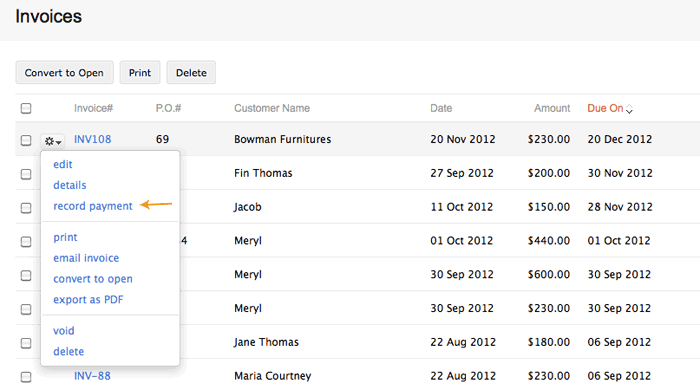Click due date 20 Dec 2012
This screenshot has width=700, height=390.
coord(620,139)
